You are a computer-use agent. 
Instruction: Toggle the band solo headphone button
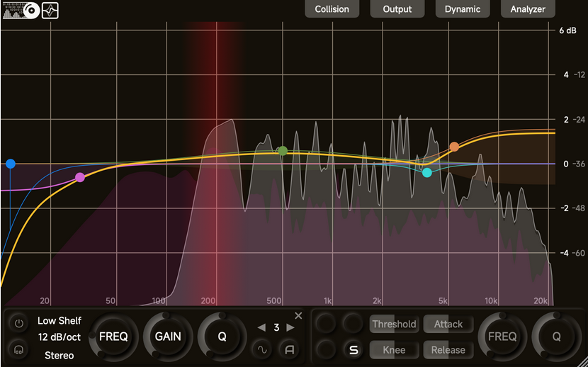[18, 349]
